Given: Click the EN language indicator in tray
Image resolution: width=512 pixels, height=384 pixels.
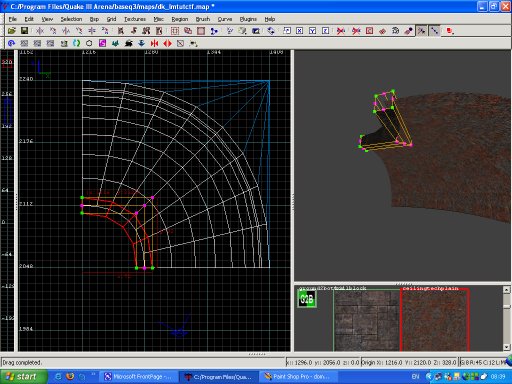Looking at the screenshot, I should pos(415,377).
